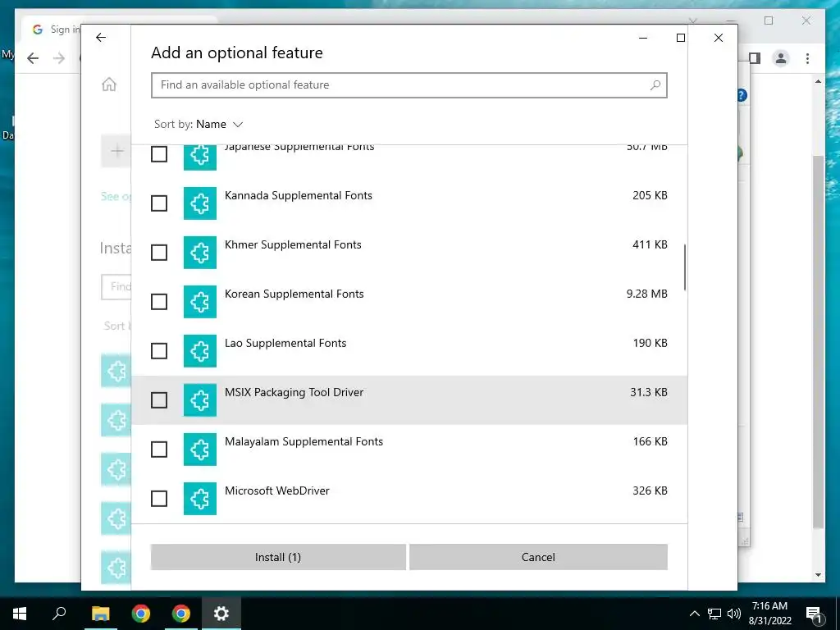Click the Microsoft WebDriver feature icon
840x630 pixels.
tap(200, 499)
